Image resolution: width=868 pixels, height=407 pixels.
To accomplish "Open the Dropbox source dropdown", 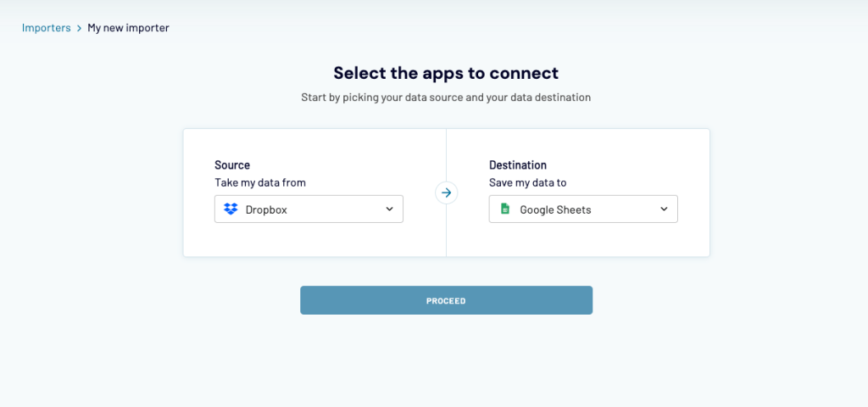I will (x=309, y=209).
